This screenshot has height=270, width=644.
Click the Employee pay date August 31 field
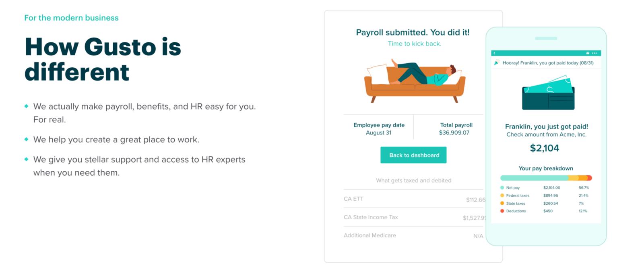(x=379, y=129)
